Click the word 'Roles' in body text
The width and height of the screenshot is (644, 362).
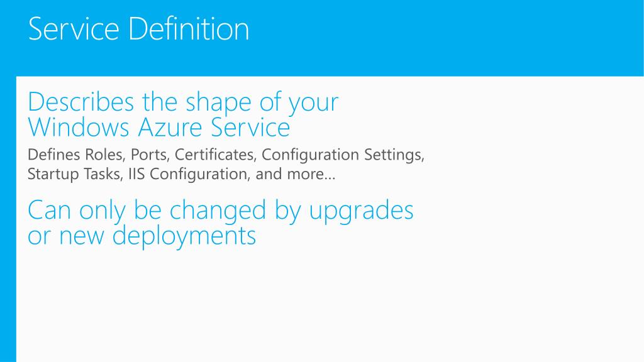[104, 155]
